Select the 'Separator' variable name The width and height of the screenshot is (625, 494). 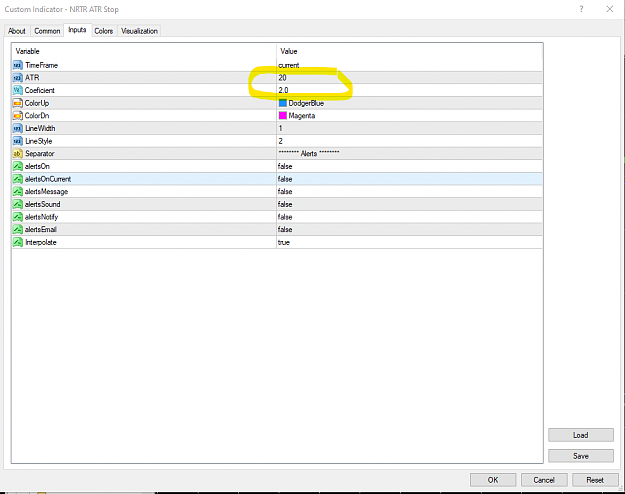[x=39, y=154]
